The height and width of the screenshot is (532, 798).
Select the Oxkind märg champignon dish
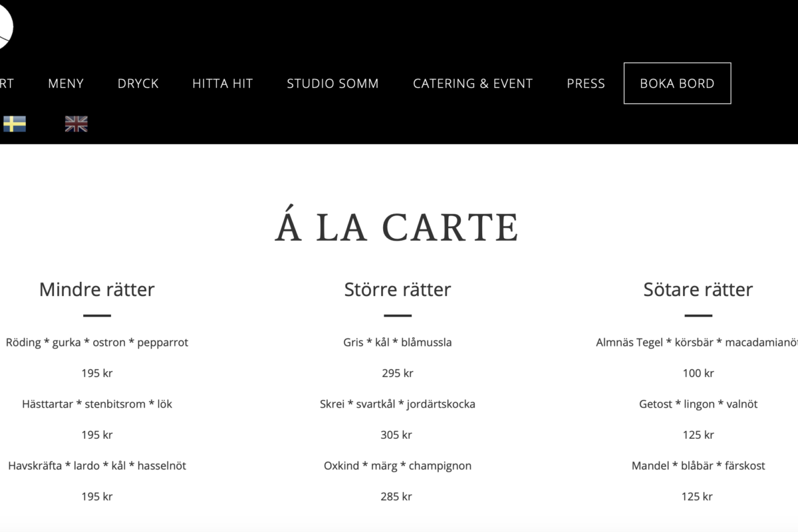click(x=398, y=465)
